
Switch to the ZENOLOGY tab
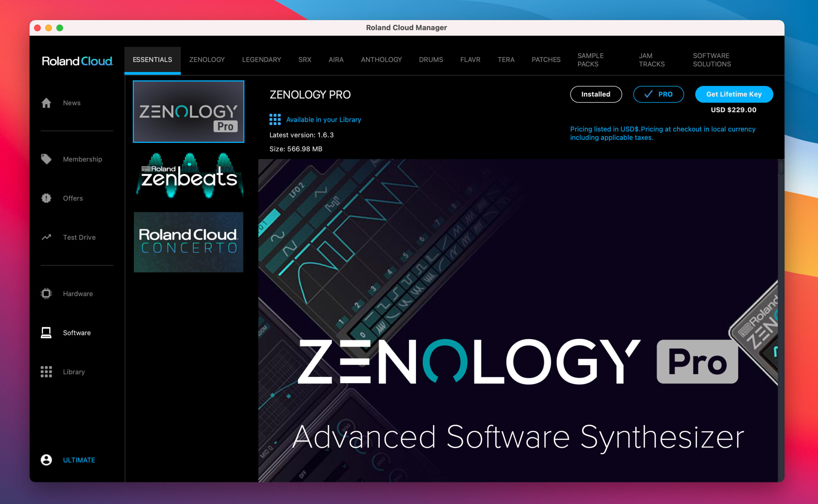[207, 60]
